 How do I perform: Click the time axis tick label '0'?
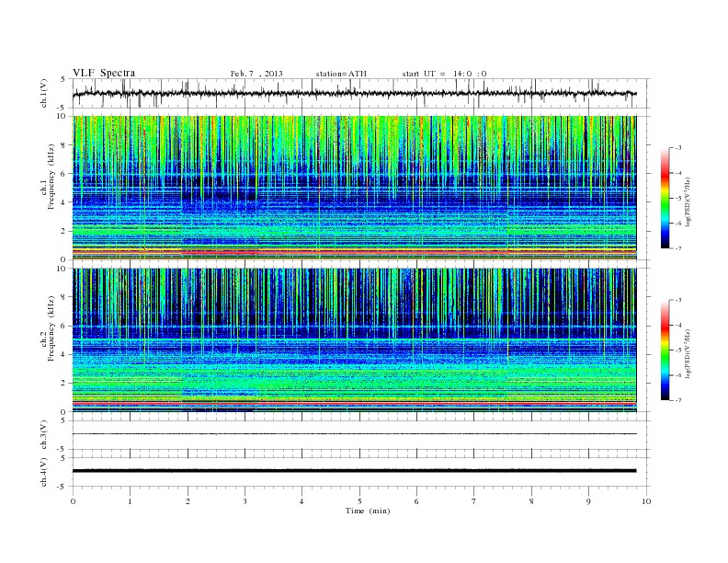pyautogui.click(x=73, y=501)
